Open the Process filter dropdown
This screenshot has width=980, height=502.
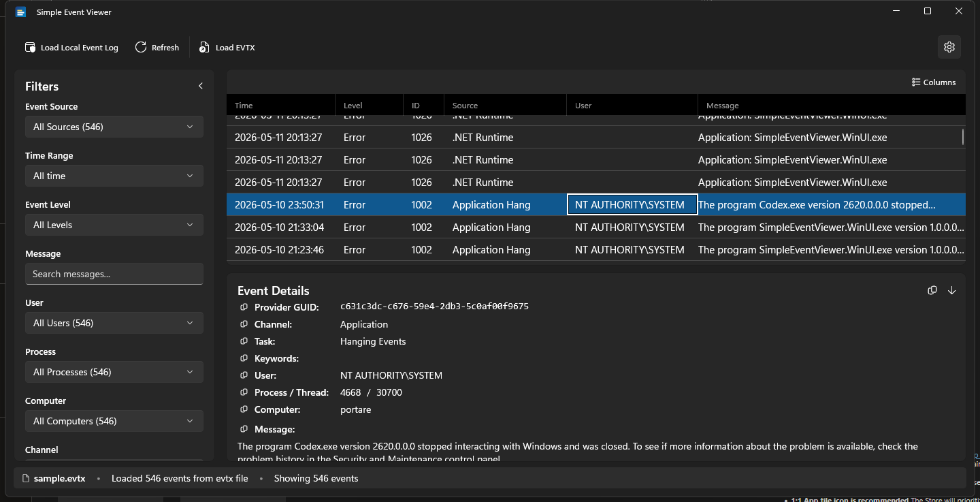(114, 372)
